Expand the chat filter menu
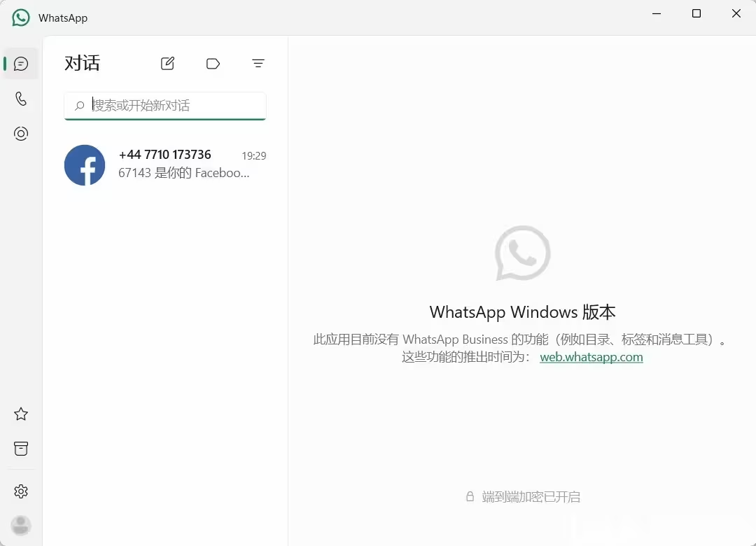The image size is (756, 546). pos(258,64)
